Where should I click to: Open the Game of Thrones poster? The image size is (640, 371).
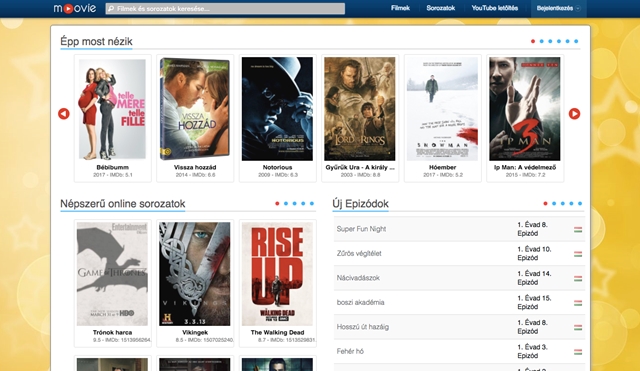(x=112, y=274)
